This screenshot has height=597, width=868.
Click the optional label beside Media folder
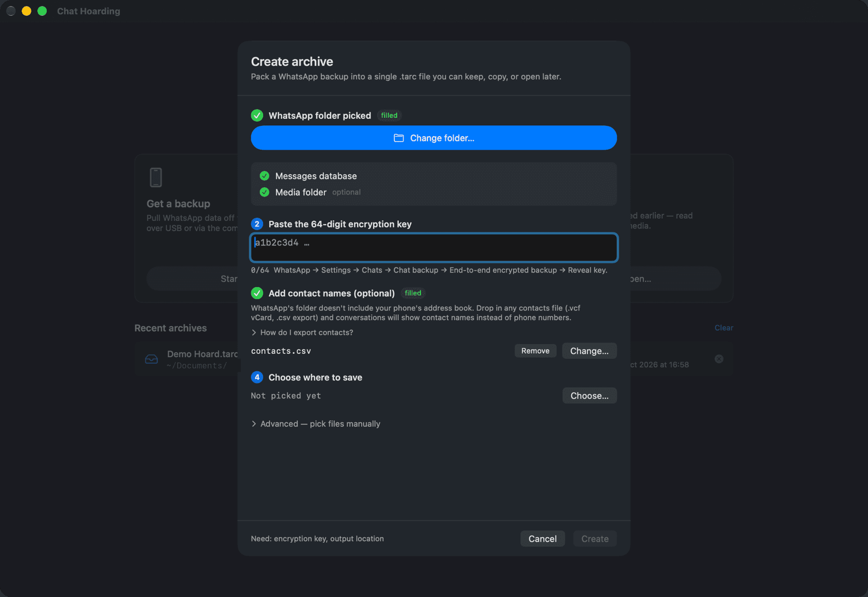click(346, 192)
